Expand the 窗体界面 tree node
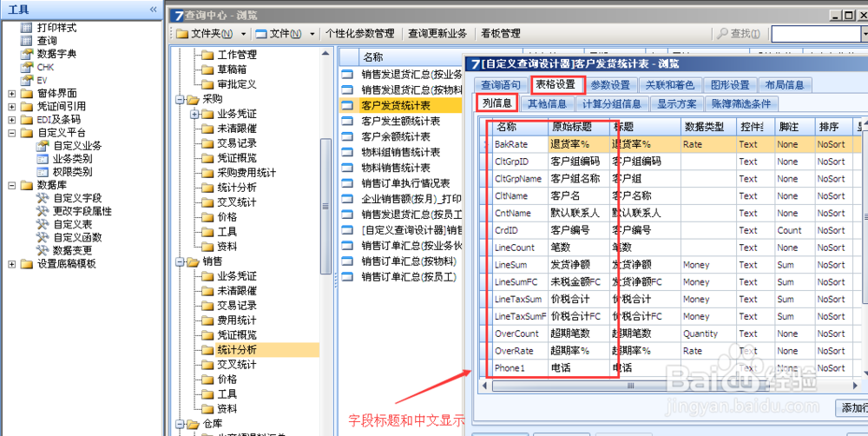868x436 pixels. point(11,94)
